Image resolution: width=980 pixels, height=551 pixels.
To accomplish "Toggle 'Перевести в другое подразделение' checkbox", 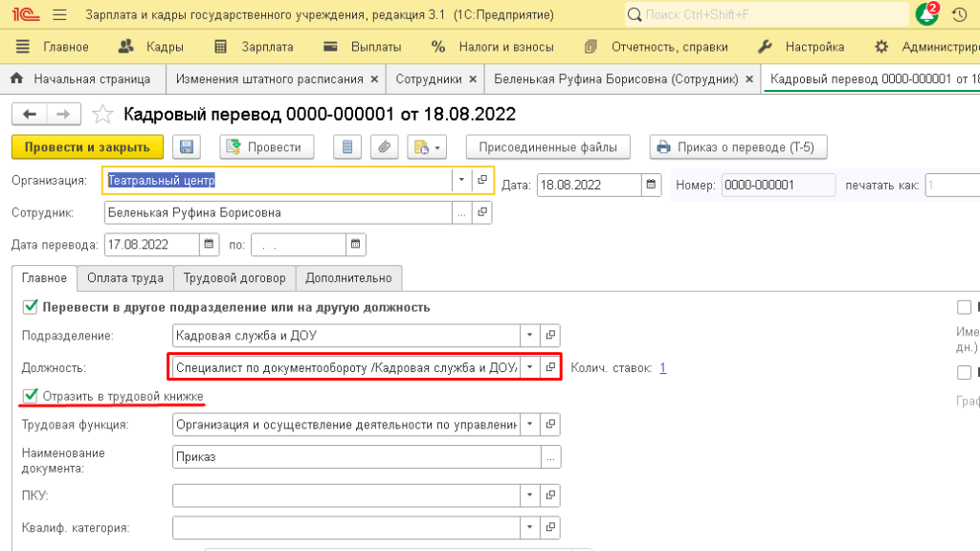I will (31, 307).
